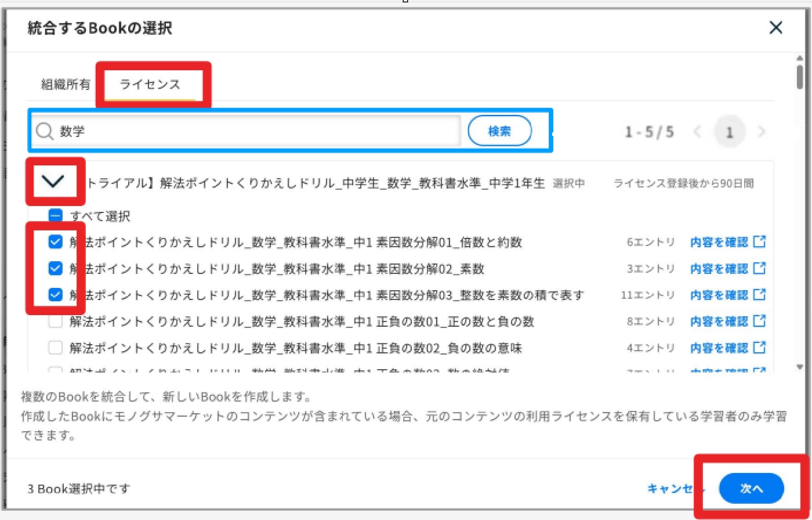Open external link icon for 正負の数01 row
Image resolution: width=812 pixels, height=520 pixels.
coord(759,321)
